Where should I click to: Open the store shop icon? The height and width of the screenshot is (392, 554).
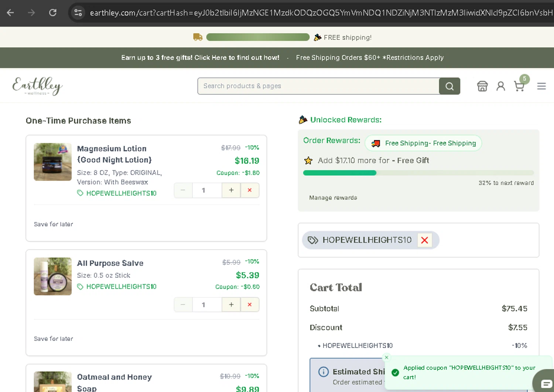point(482,86)
